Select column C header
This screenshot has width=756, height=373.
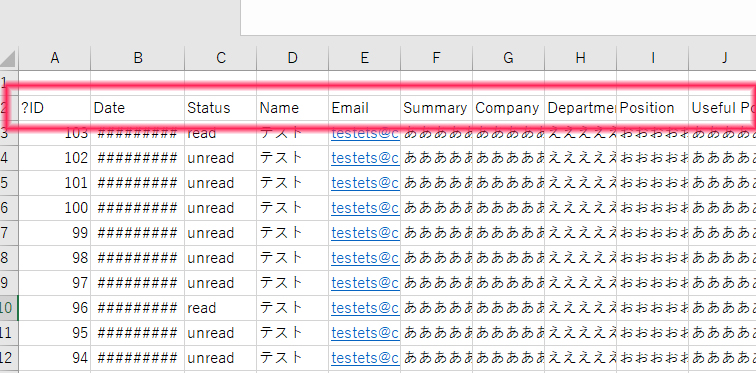click(220, 58)
